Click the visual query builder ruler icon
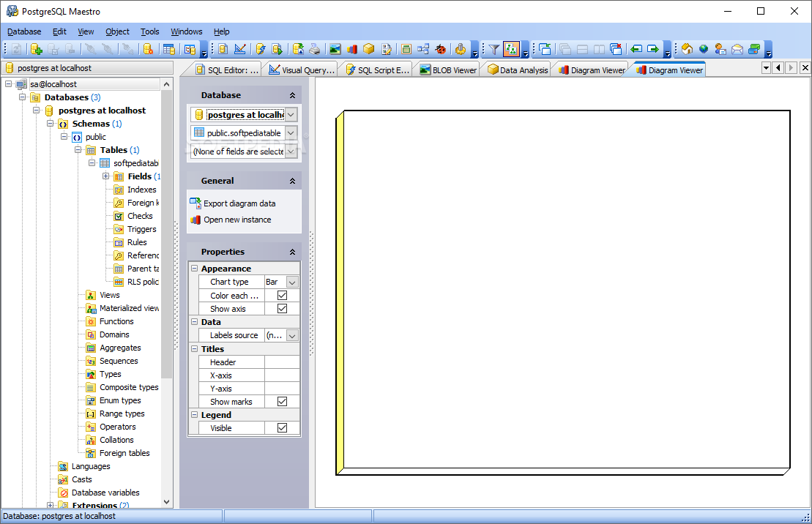The image size is (812, 524). click(x=240, y=49)
